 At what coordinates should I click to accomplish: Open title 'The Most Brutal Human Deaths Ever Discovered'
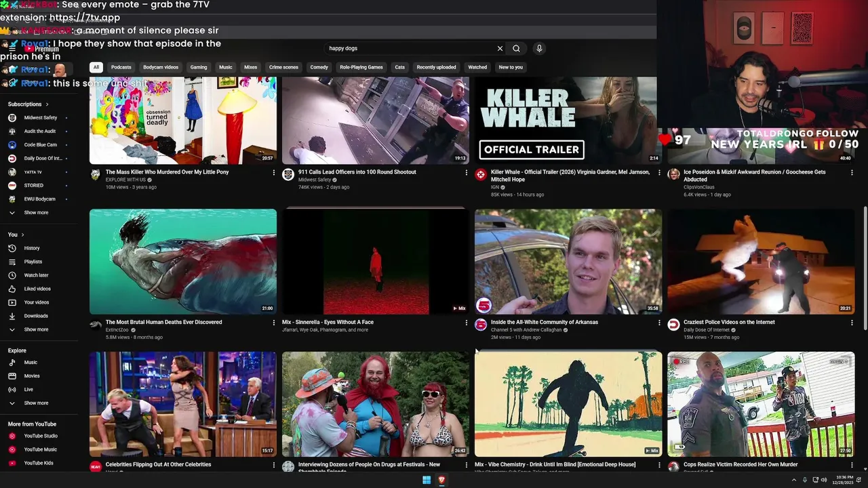[x=163, y=323]
